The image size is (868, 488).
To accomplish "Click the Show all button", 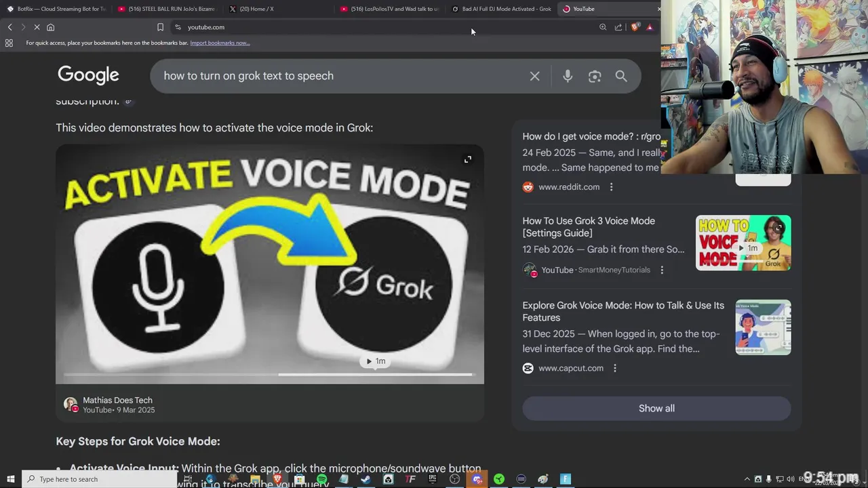I will (x=656, y=408).
